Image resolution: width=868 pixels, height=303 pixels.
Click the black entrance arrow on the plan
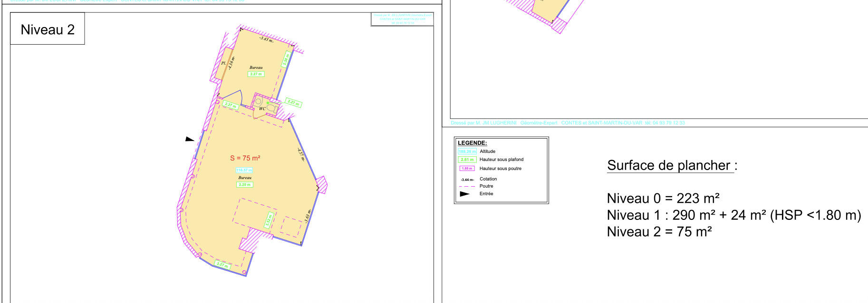point(190,139)
